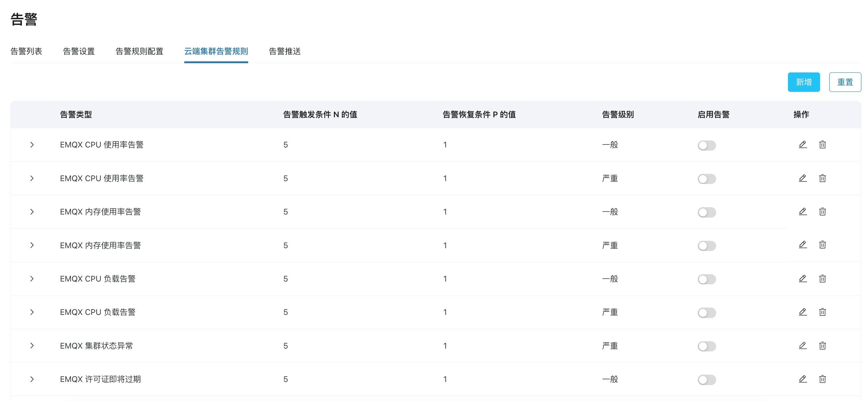The width and height of the screenshot is (868, 401).
Task: Click the 告警级别 column header
Action: point(618,115)
